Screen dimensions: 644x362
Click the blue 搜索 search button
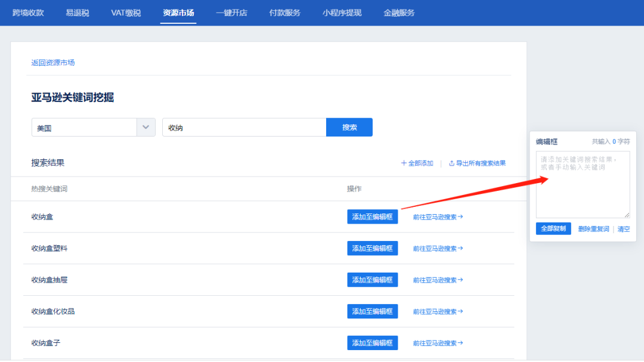[x=349, y=127]
